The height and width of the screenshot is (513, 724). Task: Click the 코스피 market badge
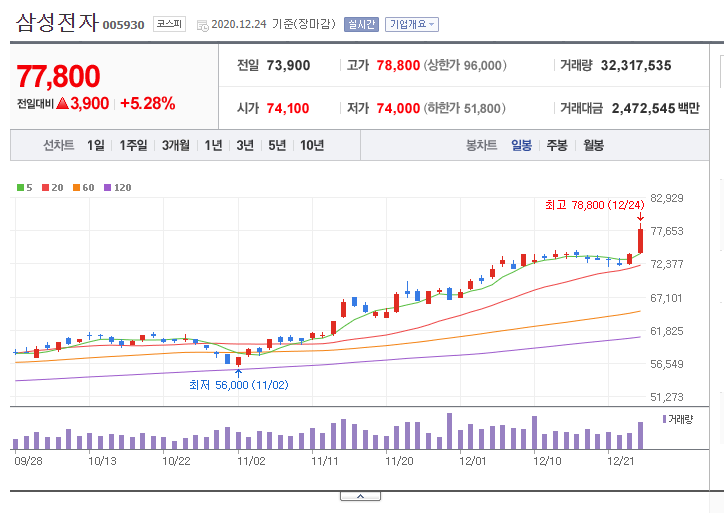click(x=169, y=24)
